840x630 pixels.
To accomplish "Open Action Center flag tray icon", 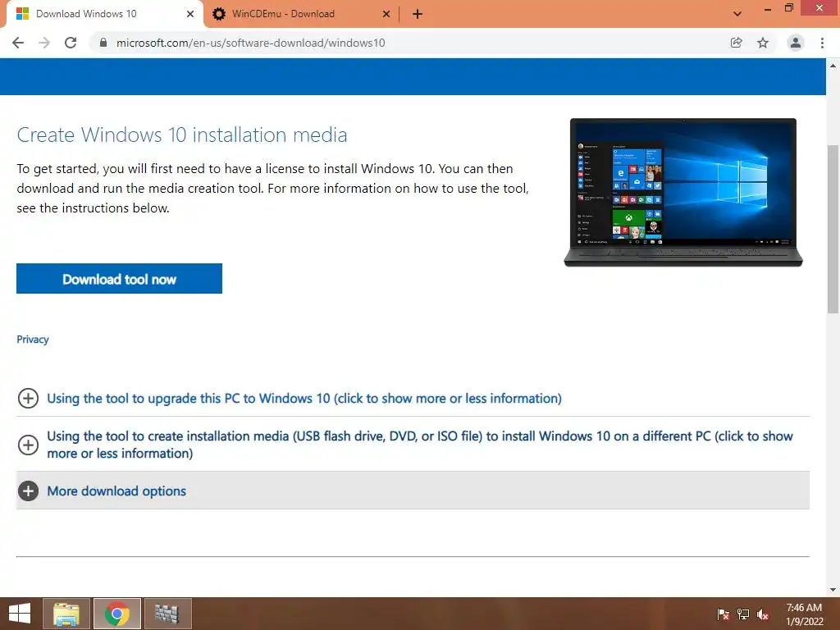I will (x=724, y=614).
